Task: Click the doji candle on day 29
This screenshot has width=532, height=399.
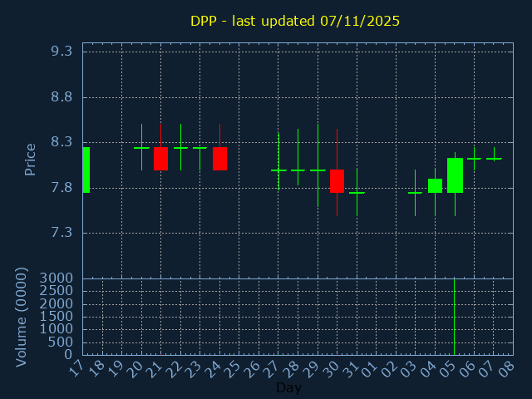Action: tap(318, 170)
